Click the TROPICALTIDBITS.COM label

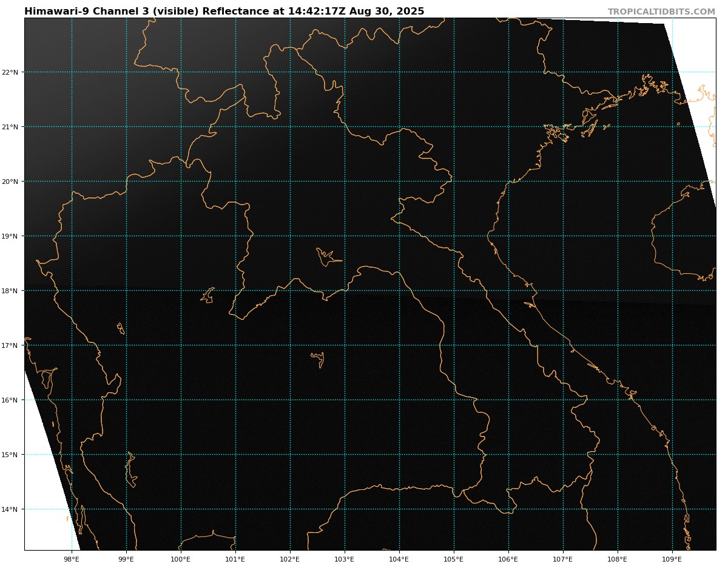coord(661,12)
